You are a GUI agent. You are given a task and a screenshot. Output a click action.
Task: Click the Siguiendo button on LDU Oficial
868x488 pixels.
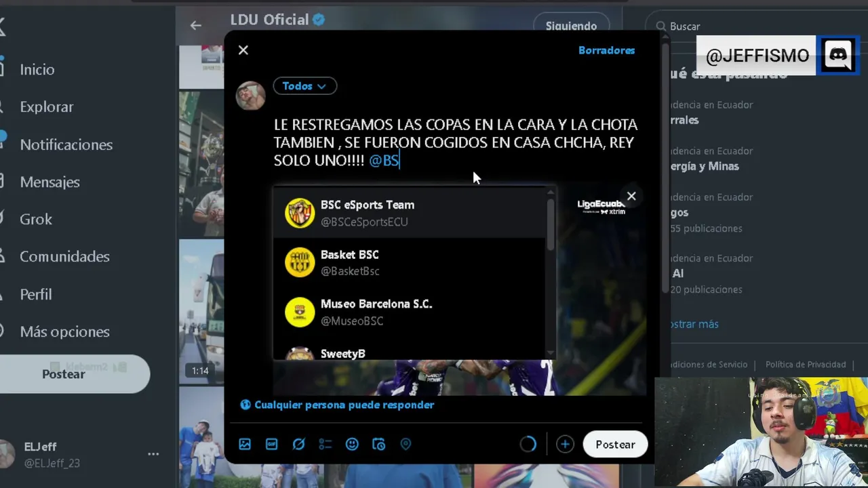(571, 26)
